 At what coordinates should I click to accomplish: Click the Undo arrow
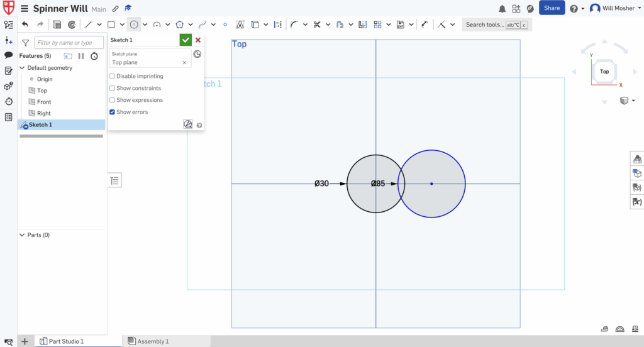point(25,25)
